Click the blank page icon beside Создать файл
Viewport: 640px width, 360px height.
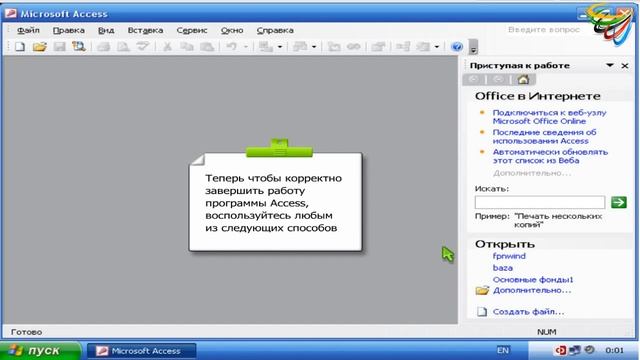[x=482, y=312]
